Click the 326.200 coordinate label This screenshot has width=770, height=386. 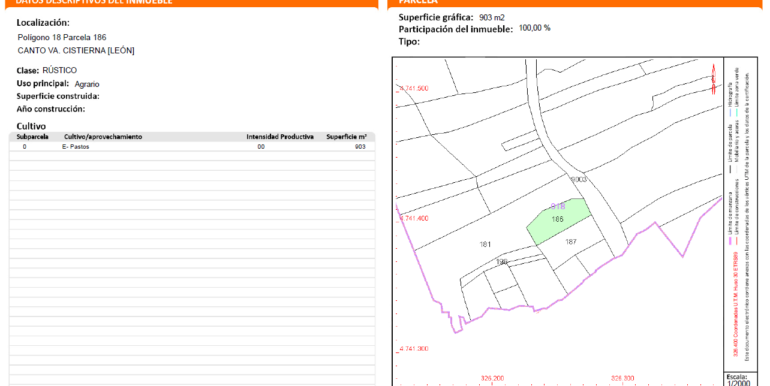[x=492, y=378]
